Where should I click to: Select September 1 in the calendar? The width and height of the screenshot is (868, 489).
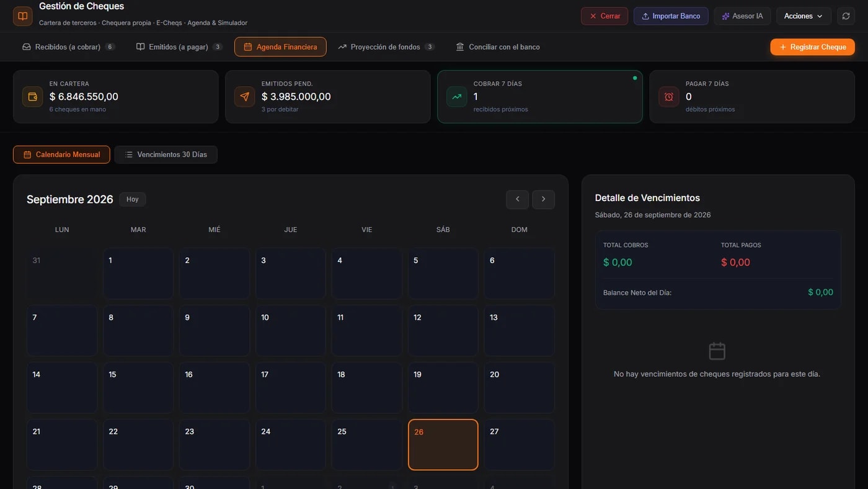coord(138,274)
